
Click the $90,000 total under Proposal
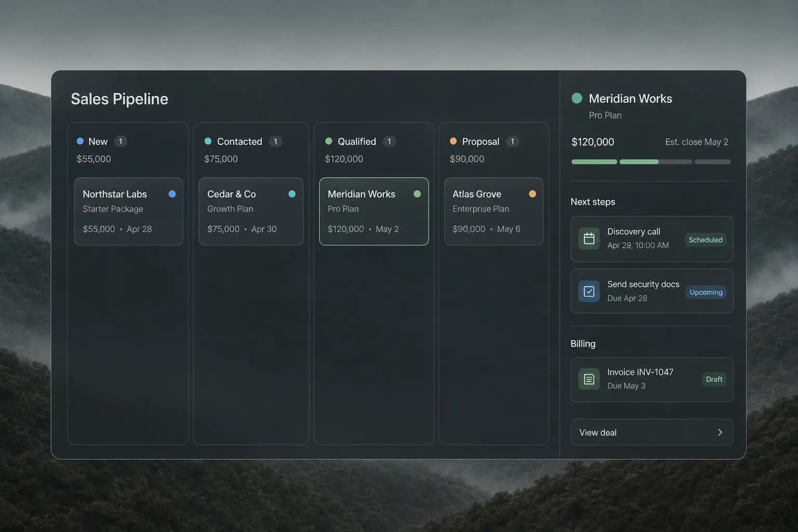[x=467, y=159]
